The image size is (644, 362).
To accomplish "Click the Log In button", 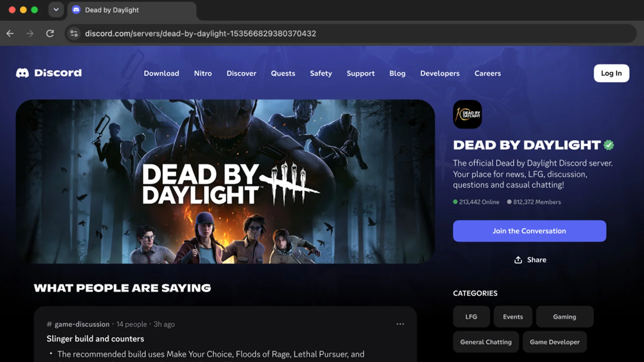I will coord(611,73).
